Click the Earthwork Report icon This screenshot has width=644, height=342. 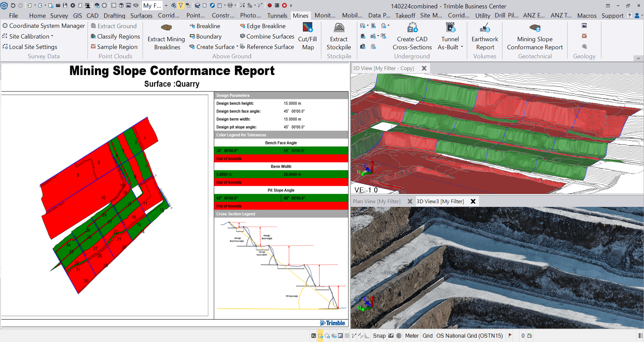[x=485, y=27]
